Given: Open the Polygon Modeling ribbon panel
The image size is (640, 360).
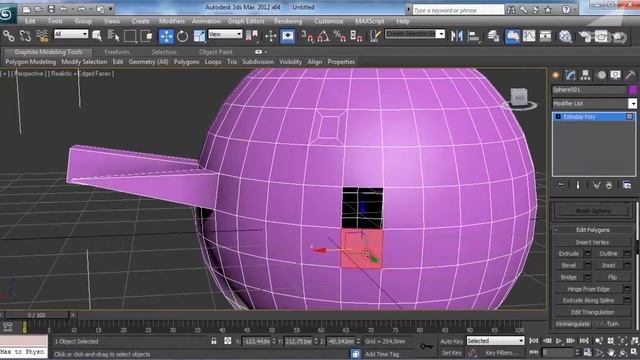Looking at the screenshot, I should pos(31,62).
